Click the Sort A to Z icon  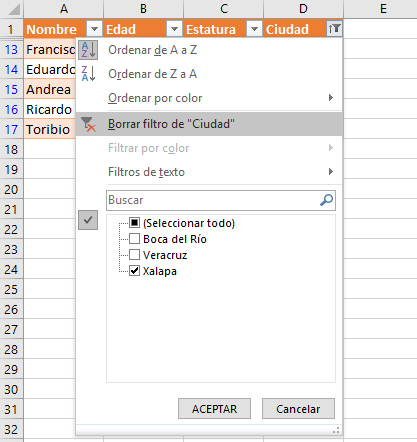click(x=88, y=50)
